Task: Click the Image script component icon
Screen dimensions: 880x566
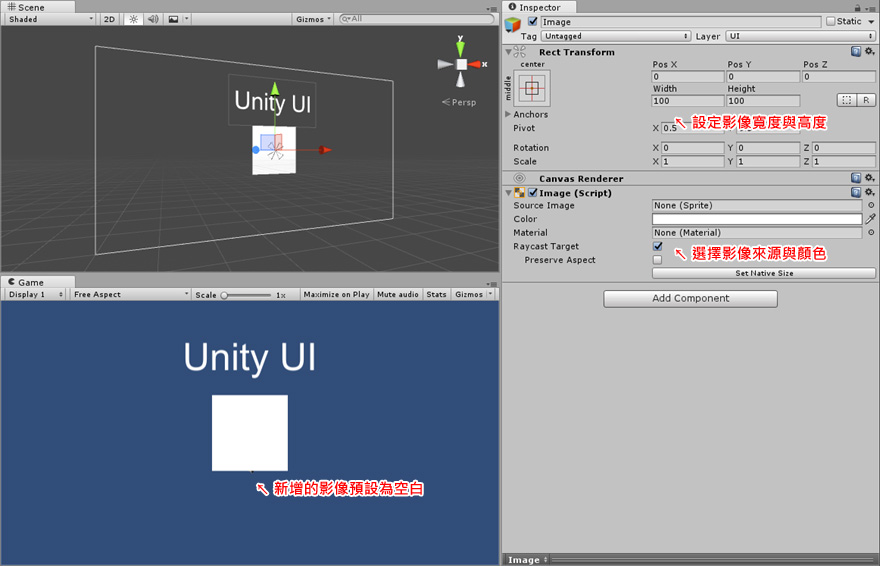Action: 520,192
